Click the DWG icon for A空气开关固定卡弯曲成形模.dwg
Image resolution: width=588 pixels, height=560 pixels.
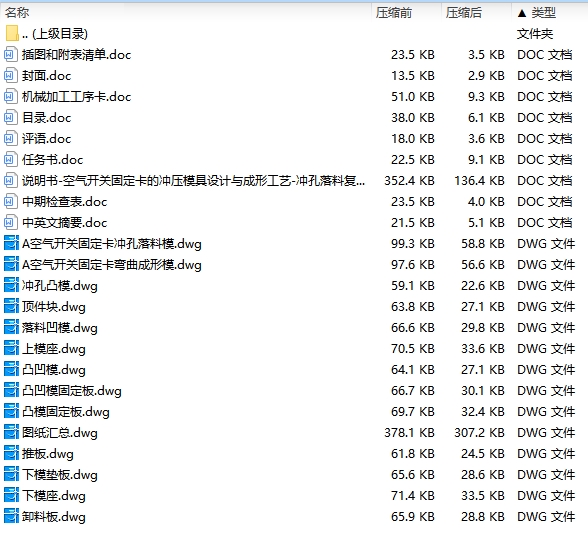click(x=11, y=264)
